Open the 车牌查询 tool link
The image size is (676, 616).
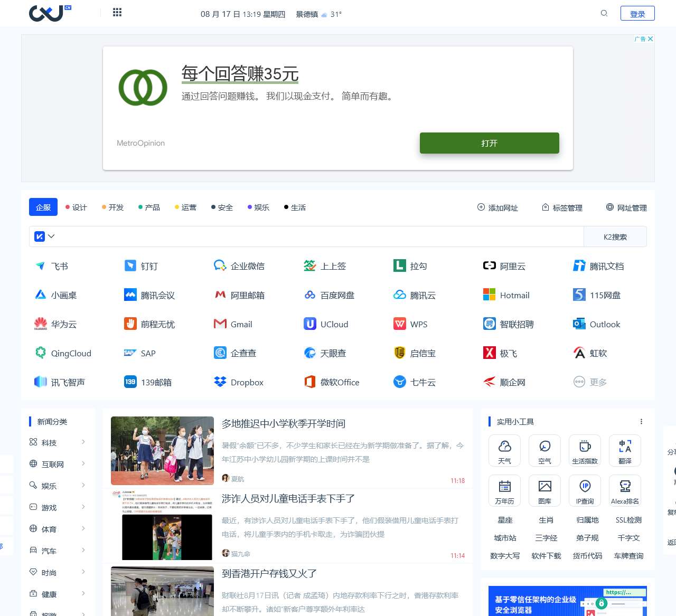628,556
